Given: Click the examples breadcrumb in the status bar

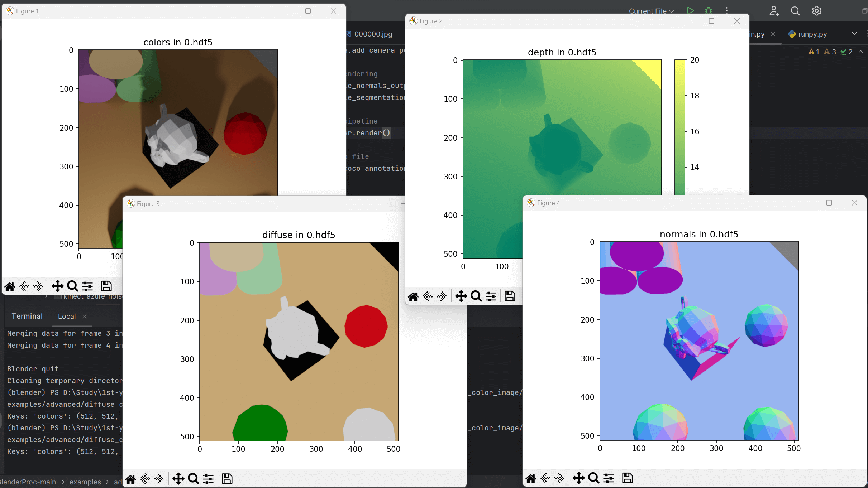Looking at the screenshot, I should (85, 482).
